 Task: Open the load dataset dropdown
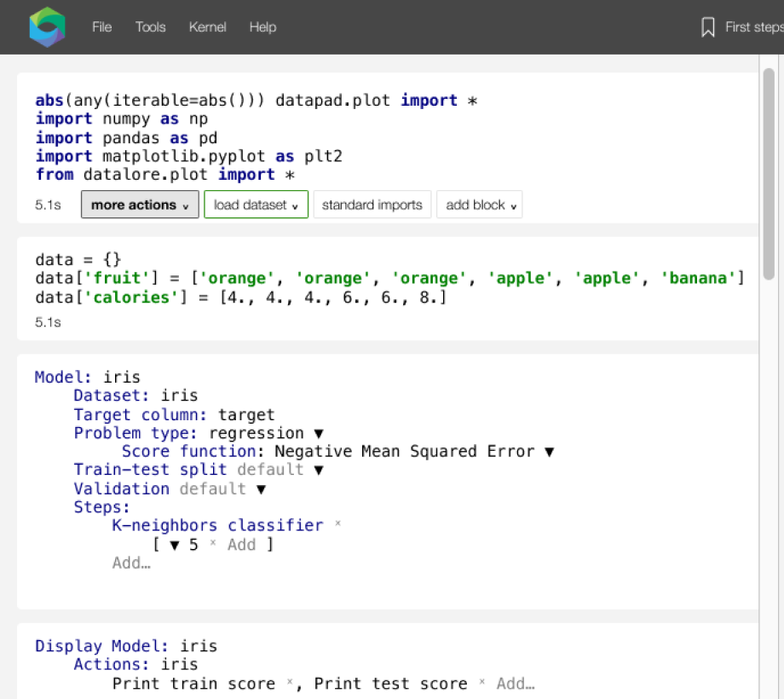pyautogui.click(x=256, y=205)
